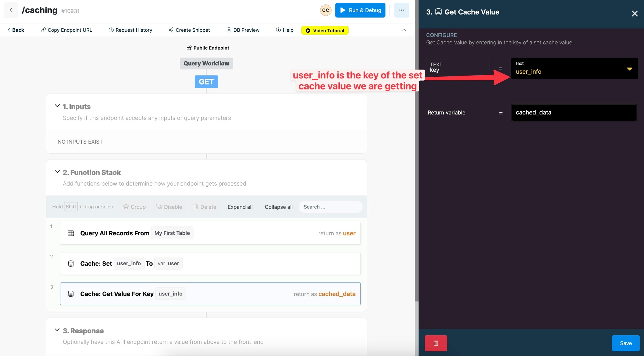The image size is (644, 356).
Task: Click Run & Debug
Action: (360, 10)
